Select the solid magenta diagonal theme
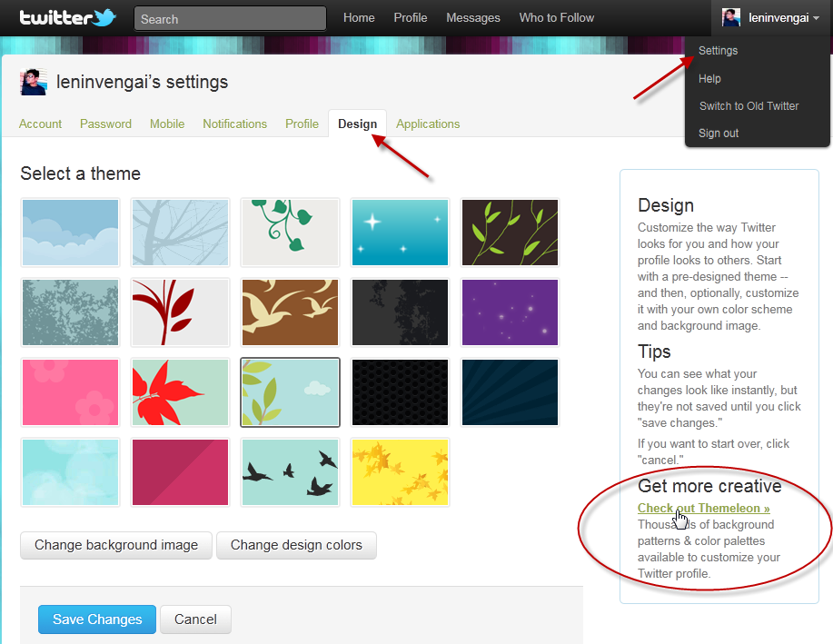The height and width of the screenshot is (644, 833). [x=181, y=472]
